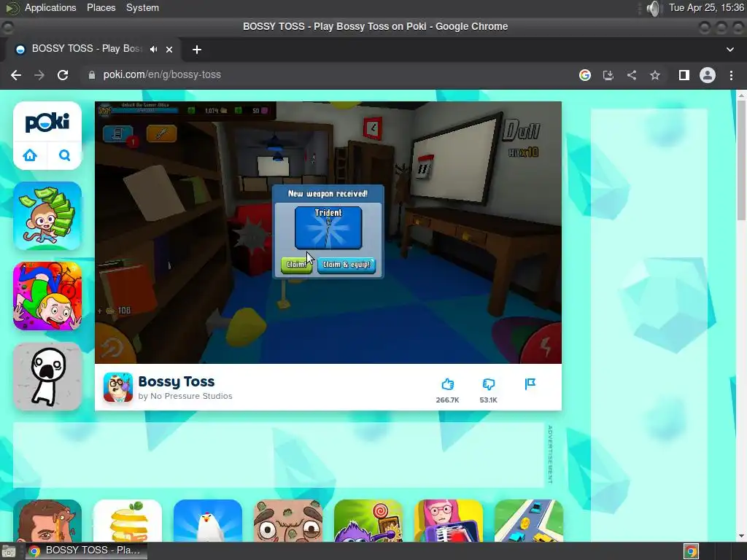This screenshot has width=747, height=560.
Task: Click BOSSY TOSS taskbar window button
Action: [x=86, y=551]
